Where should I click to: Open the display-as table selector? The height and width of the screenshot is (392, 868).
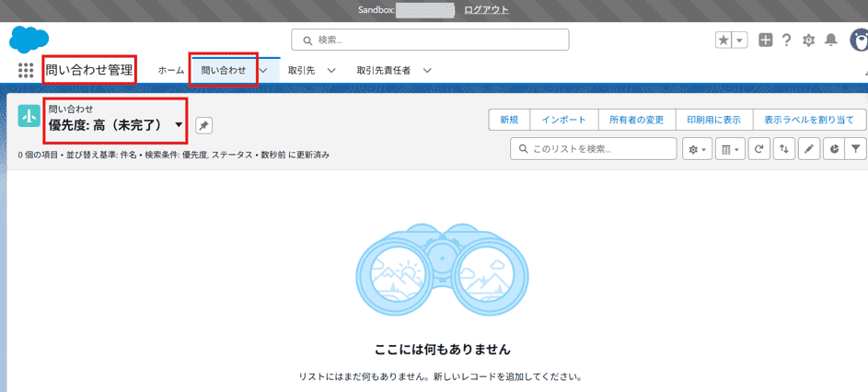coord(730,149)
